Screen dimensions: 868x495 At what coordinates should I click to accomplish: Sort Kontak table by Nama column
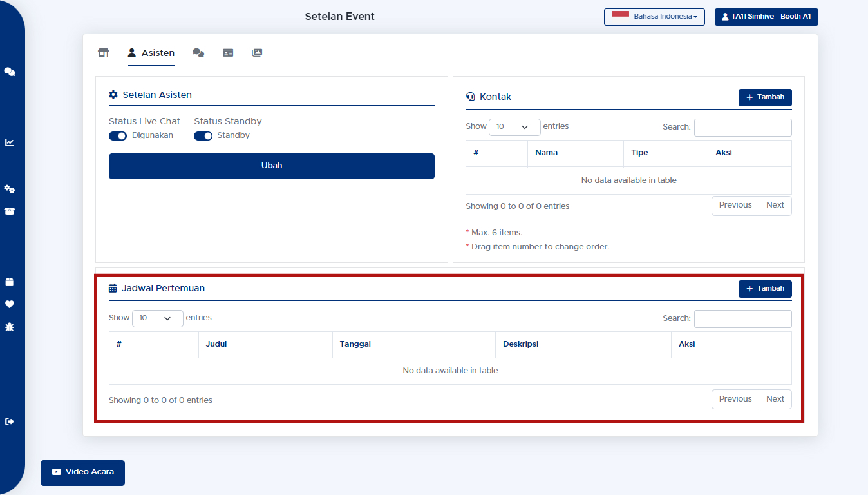[575, 153]
